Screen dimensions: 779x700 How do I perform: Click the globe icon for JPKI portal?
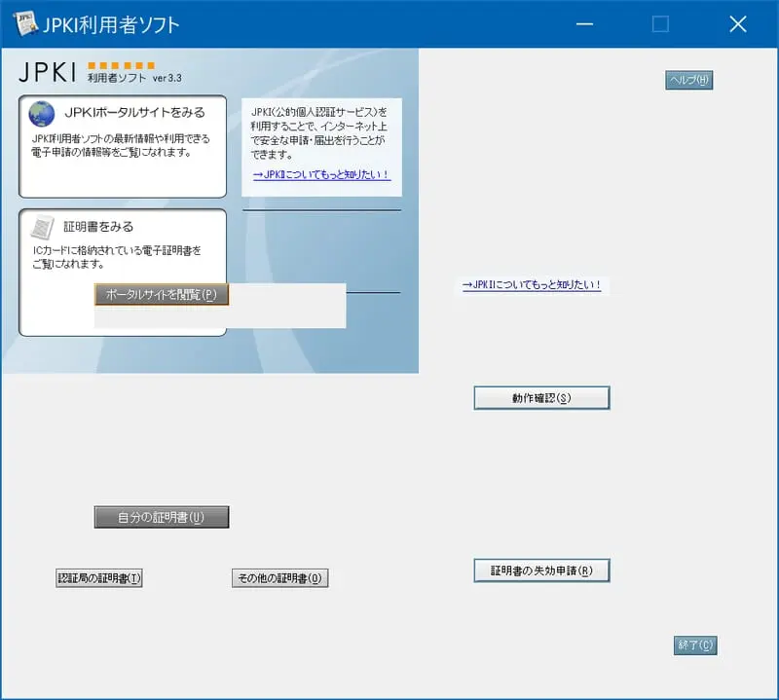pyautogui.click(x=42, y=114)
